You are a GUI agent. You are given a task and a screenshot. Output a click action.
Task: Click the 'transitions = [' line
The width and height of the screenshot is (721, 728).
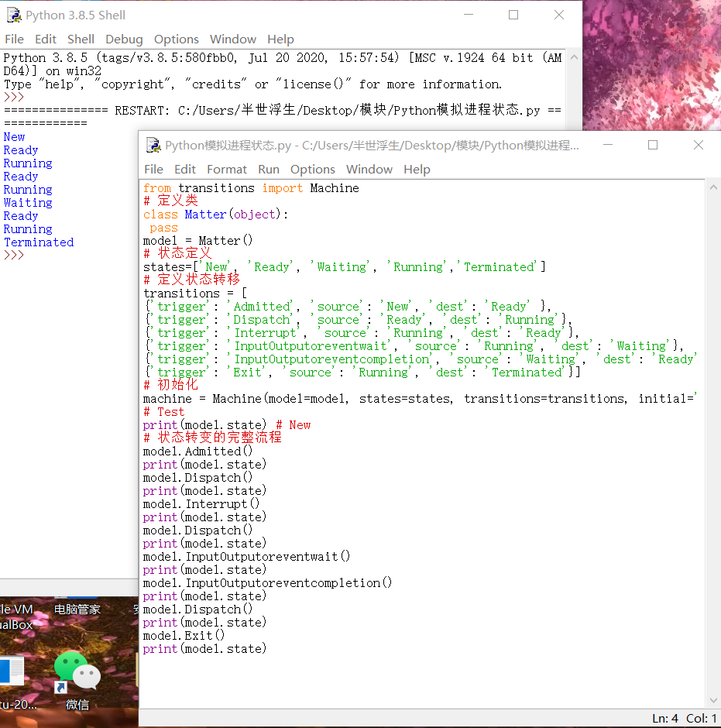point(195,294)
